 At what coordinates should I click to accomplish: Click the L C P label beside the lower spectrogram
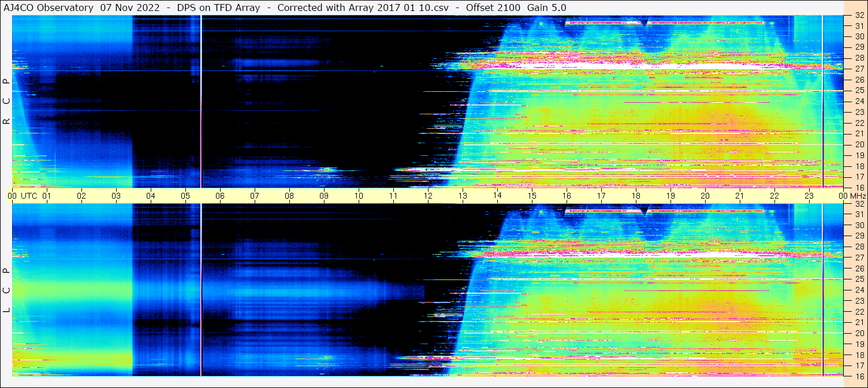pos(6,290)
